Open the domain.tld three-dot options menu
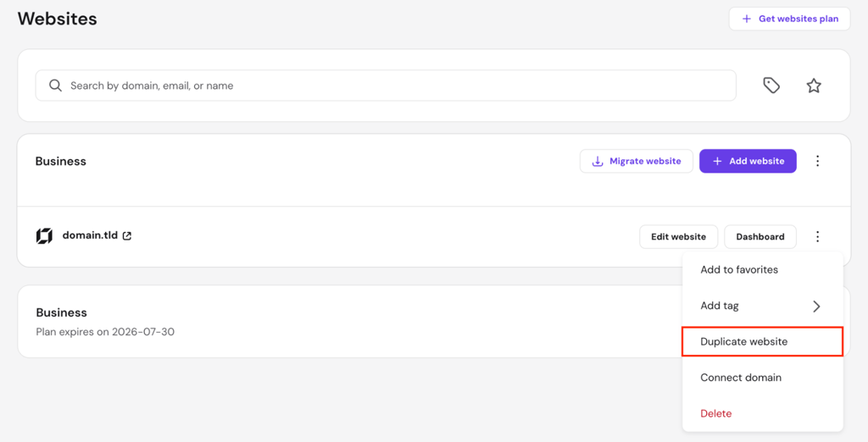The image size is (868, 442). (818, 237)
